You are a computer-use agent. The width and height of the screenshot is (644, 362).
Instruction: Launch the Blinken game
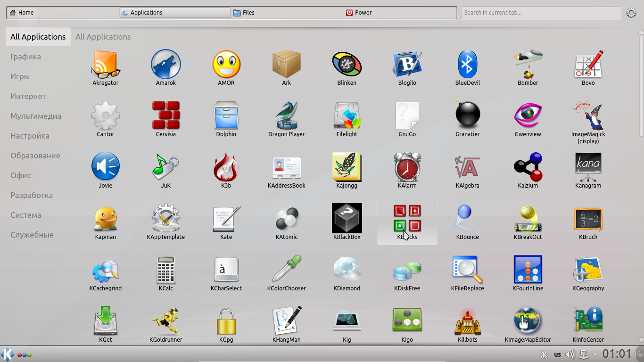click(x=347, y=68)
